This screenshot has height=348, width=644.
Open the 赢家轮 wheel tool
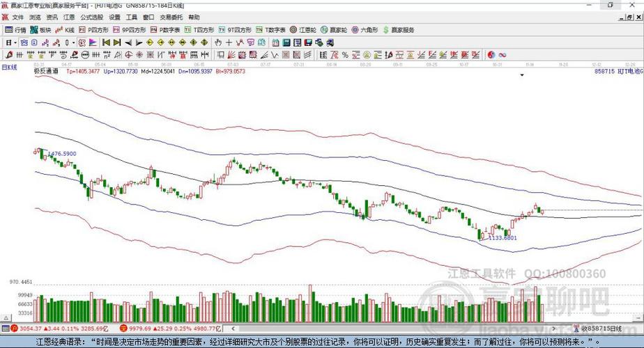click(x=334, y=30)
